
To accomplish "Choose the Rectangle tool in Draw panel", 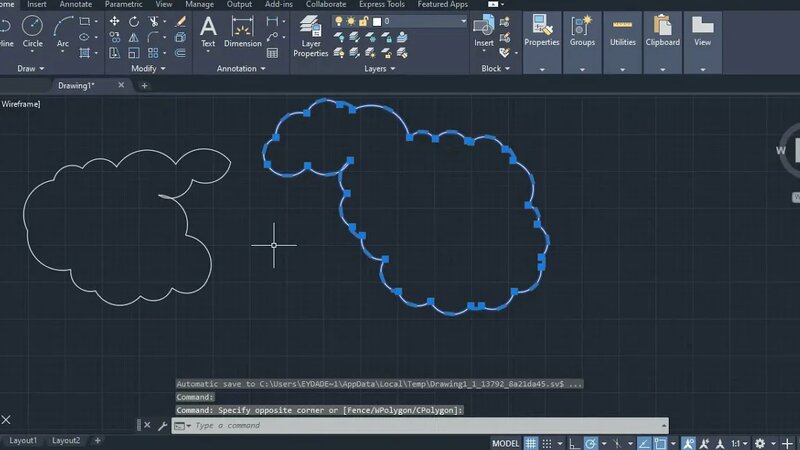I will click(x=84, y=21).
